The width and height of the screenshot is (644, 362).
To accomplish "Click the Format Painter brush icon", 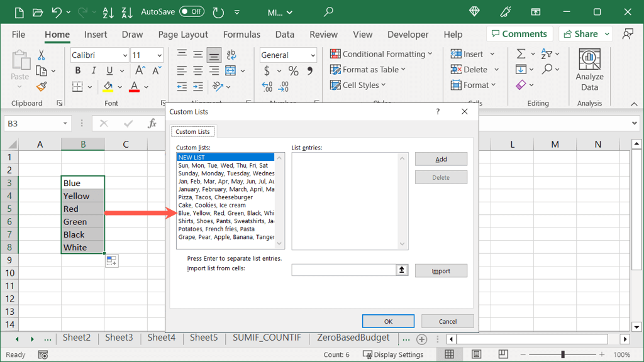I will 42,87.
